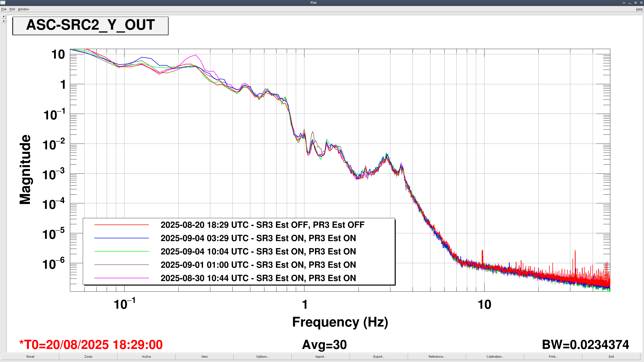Viewport: 644px width, 362px height.
Task: Open the Reference... dialog
Action: tap(437, 356)
